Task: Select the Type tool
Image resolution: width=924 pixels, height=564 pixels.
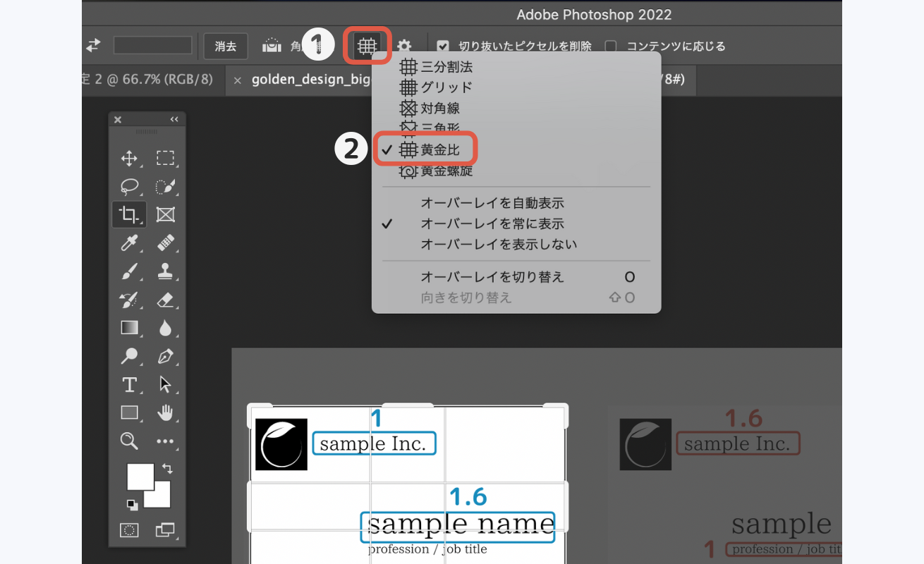Action: tap(129, 384)
